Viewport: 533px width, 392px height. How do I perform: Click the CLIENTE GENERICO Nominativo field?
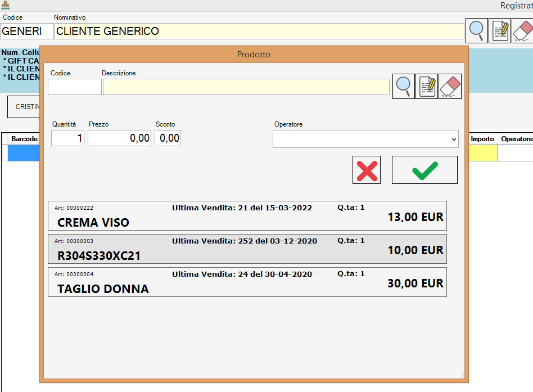click(x=259, y=31)
